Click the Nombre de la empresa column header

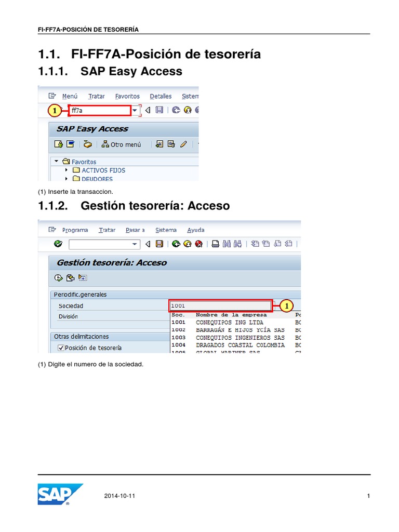pyautogui.click(x=231, y=315)
